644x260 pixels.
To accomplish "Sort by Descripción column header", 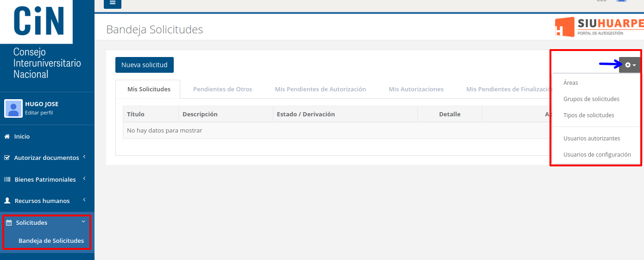I will click(226, 114).
